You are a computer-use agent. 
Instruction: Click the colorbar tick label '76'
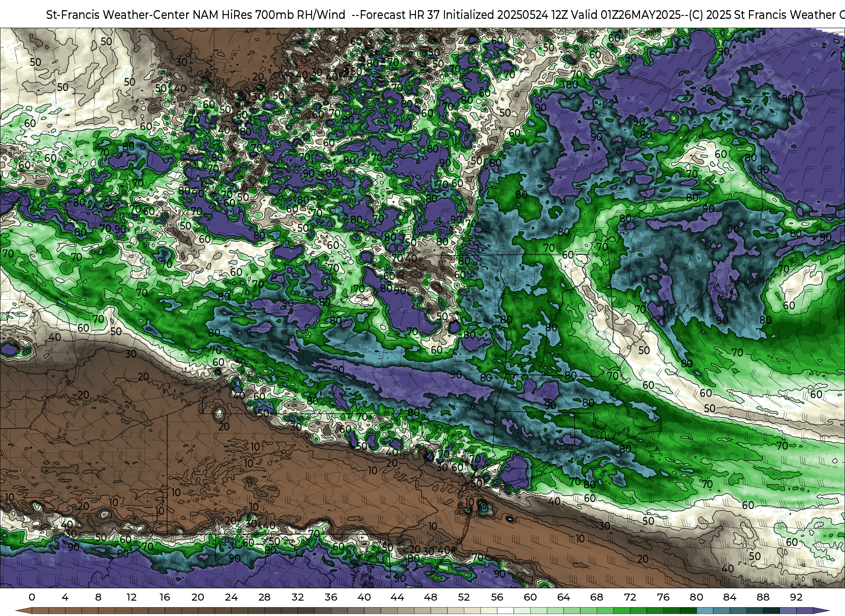[x=663, y=597]
